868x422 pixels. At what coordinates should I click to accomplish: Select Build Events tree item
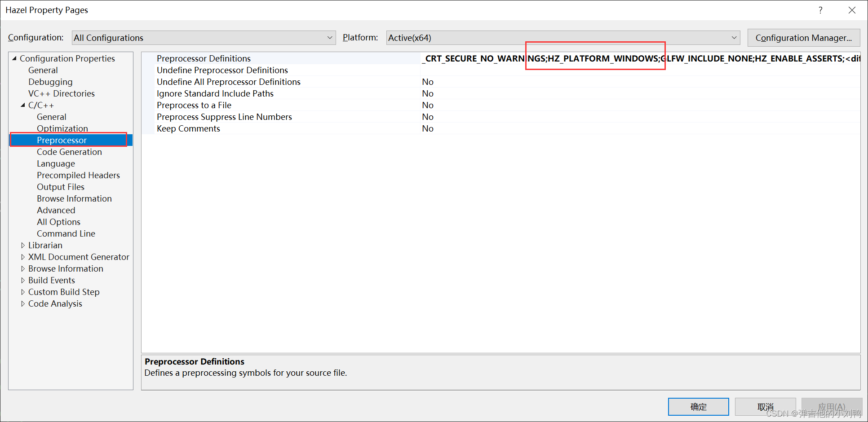pyautogui.click(x=52, y=280)
